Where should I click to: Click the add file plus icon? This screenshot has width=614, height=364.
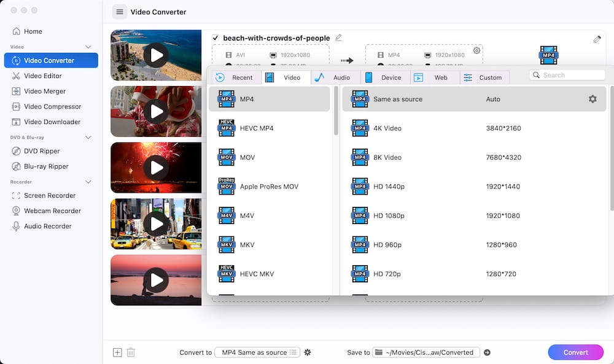point(117,352)
